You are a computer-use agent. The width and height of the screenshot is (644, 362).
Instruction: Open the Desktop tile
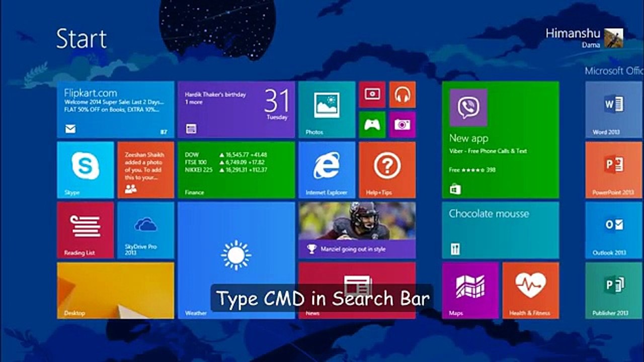116,291
